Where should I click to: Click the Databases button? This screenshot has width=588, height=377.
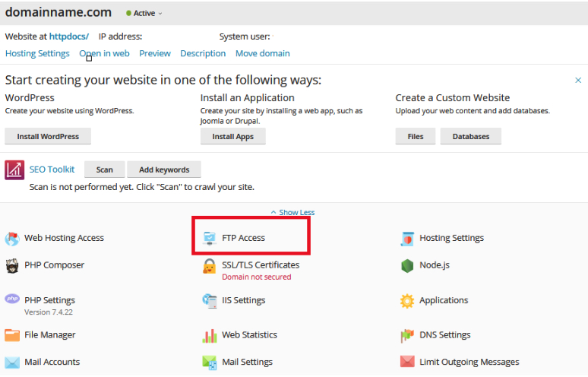(x=471, y=137)
